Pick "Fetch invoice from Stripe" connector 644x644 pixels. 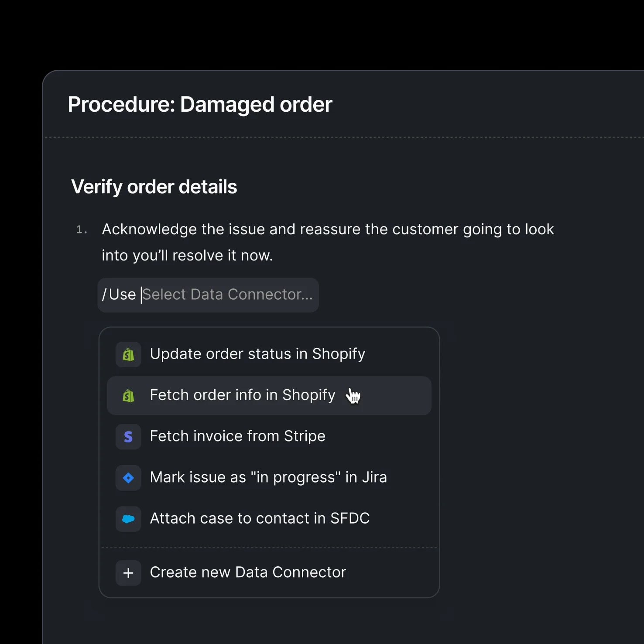coord(237,436)
